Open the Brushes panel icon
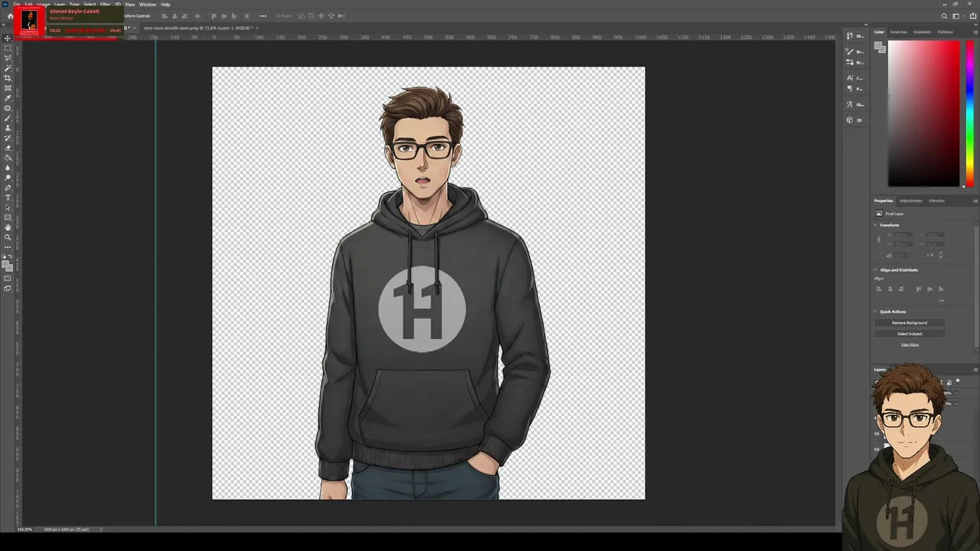 850,51
